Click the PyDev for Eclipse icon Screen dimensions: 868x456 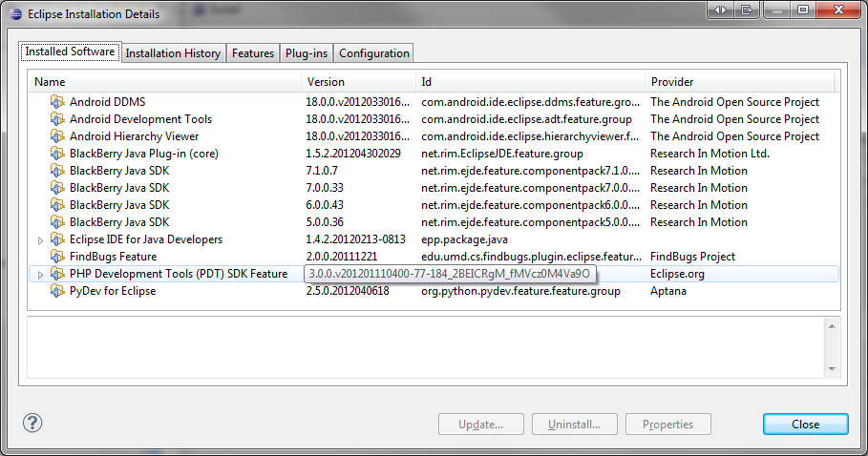(x=57, y=290)
